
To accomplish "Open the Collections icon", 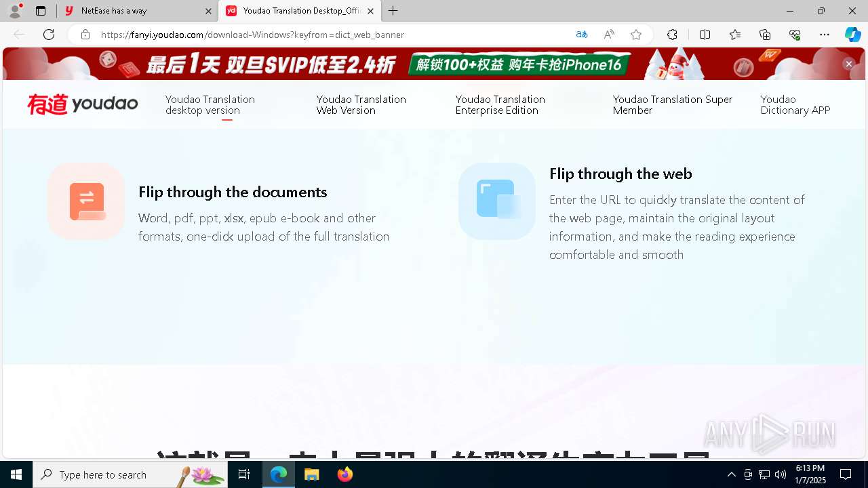I will pos(765,35).
